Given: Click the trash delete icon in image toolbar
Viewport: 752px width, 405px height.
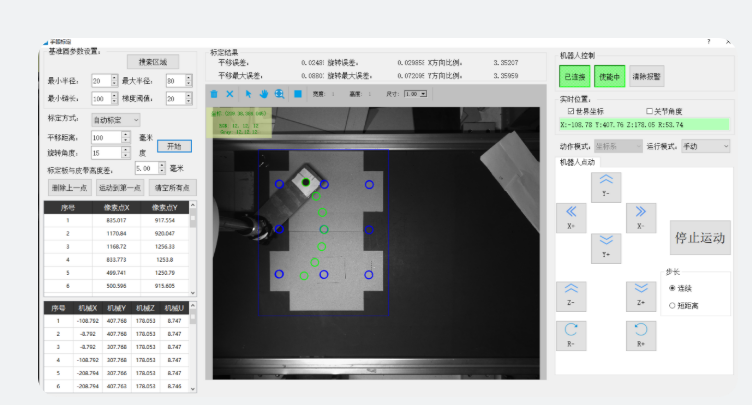Looking at the screenshot, I should 213,94.
